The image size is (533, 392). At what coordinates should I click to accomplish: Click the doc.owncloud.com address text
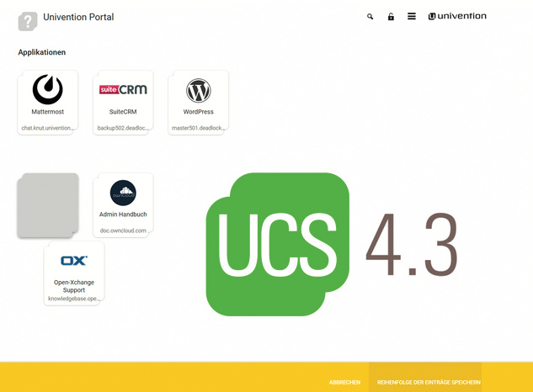pos(123,230)
